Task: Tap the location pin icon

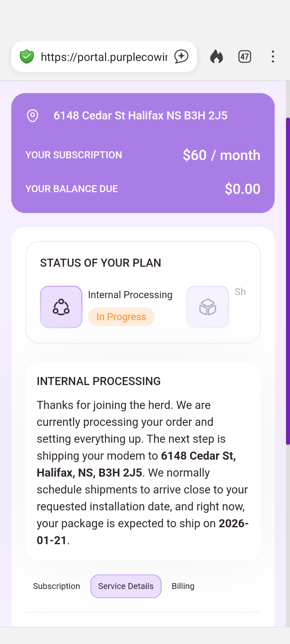Action: [x=33, y=116]
